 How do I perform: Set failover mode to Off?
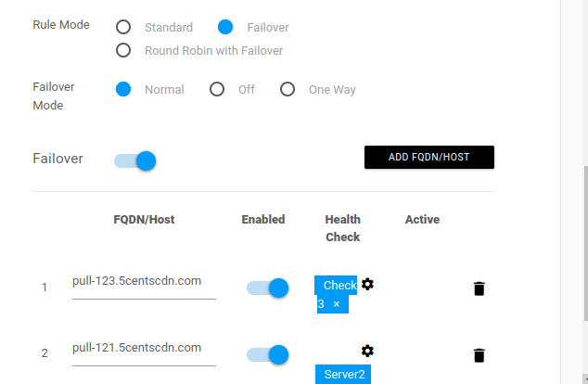coord(217,89)
